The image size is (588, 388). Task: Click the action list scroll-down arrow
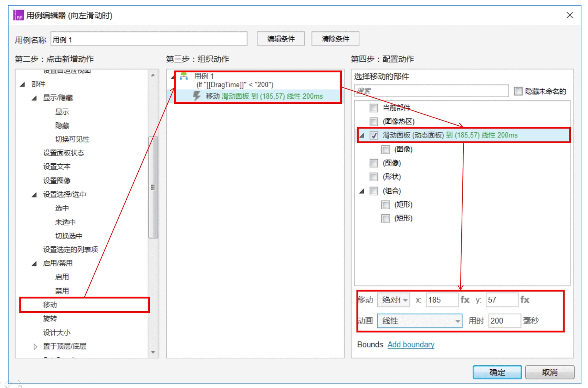pos(153,352)
